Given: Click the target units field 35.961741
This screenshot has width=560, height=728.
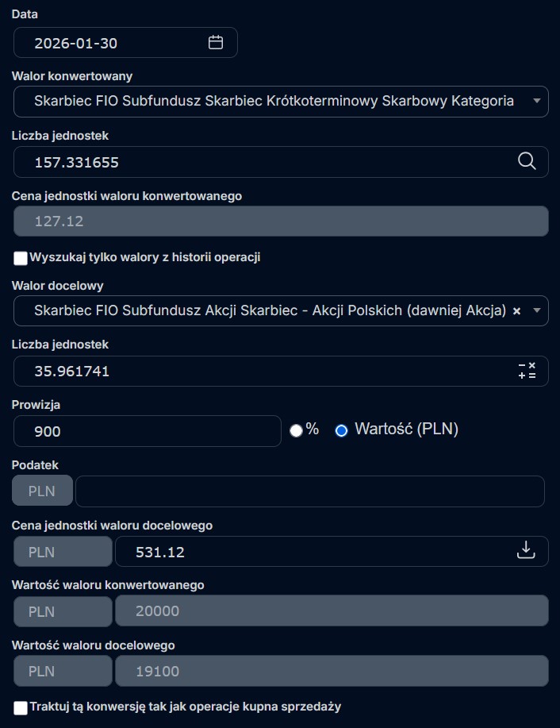Looking at the screenshot, I should 262,371.
